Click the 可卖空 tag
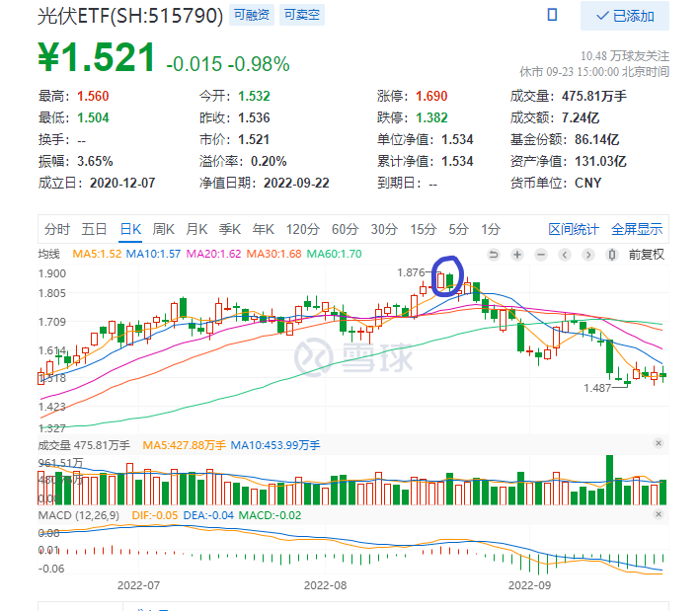Screen dimensions: 700x611 click(x=302, y=15)
